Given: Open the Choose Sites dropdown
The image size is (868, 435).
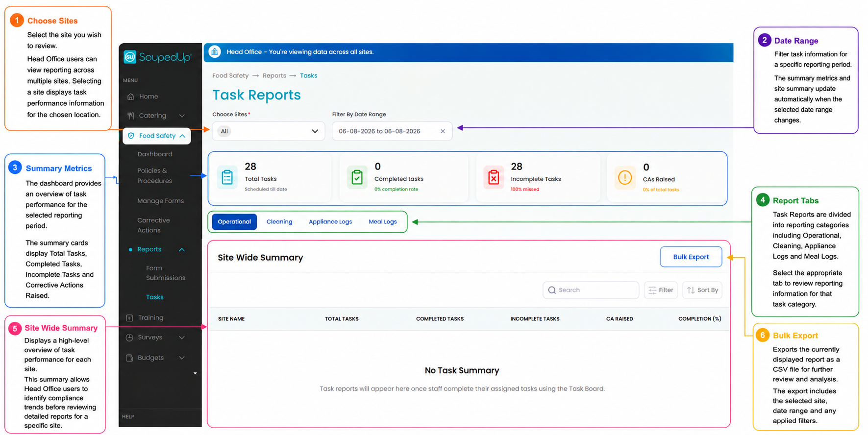Looking at the screenshot, I should point(269,131).
